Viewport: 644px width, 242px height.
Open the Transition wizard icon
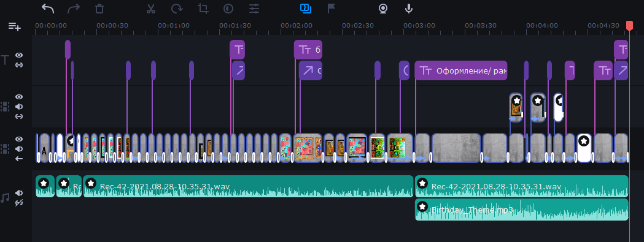(x=305, y=8)
